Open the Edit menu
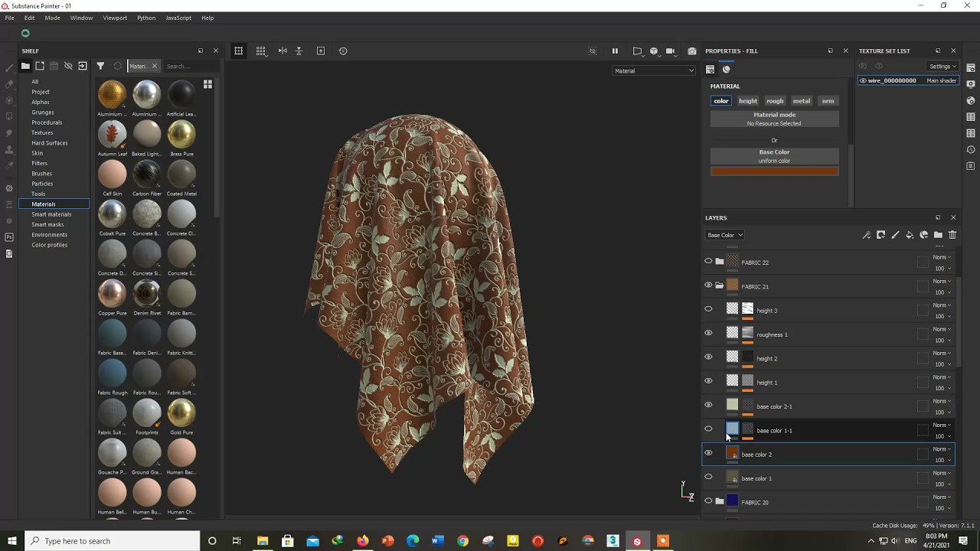This screenshot has width=980, height=551. coord(29,18)
